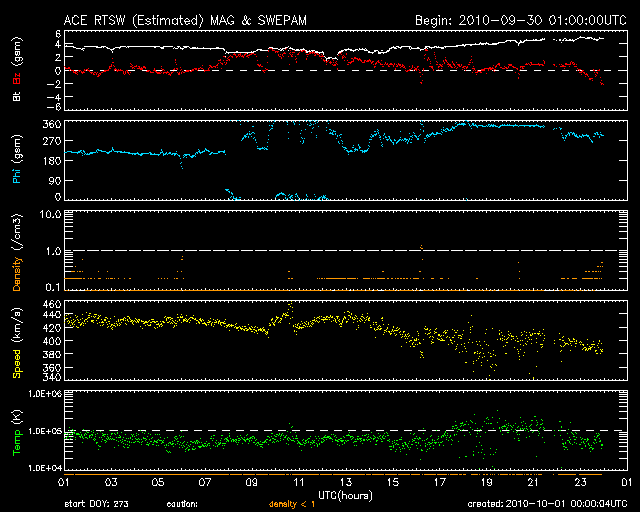Click the 'created: 2010-10-01 00:00:04UTC' text
Screen dimensions: 640x512
pyautogui.click(x=547, y=504)
